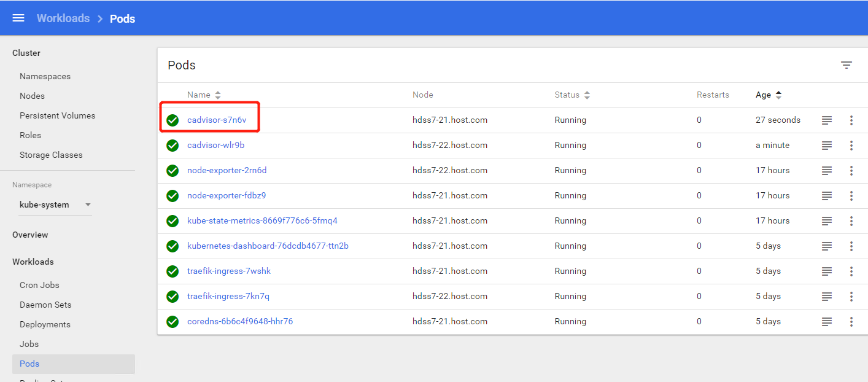Open the coredns-6b6c4f9648-hhr76 pod link
This screenshot has width=868, height=382.
240,322
